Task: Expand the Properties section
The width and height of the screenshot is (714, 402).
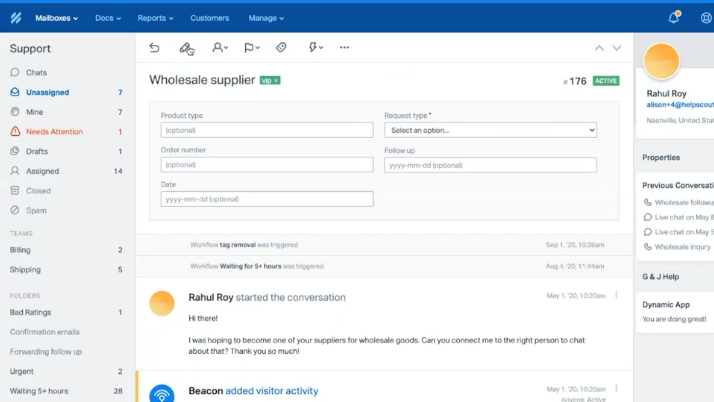Action: (661, 158)
